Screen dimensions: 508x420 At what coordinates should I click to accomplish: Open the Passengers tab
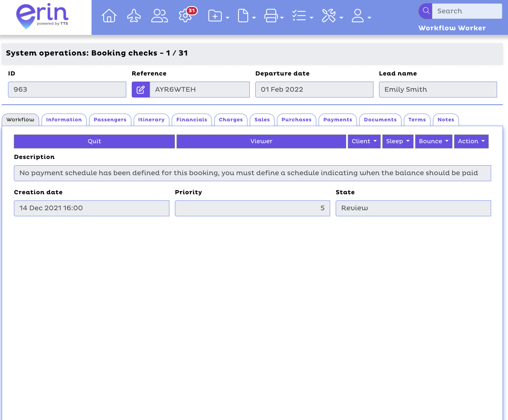tap(110, 120)
